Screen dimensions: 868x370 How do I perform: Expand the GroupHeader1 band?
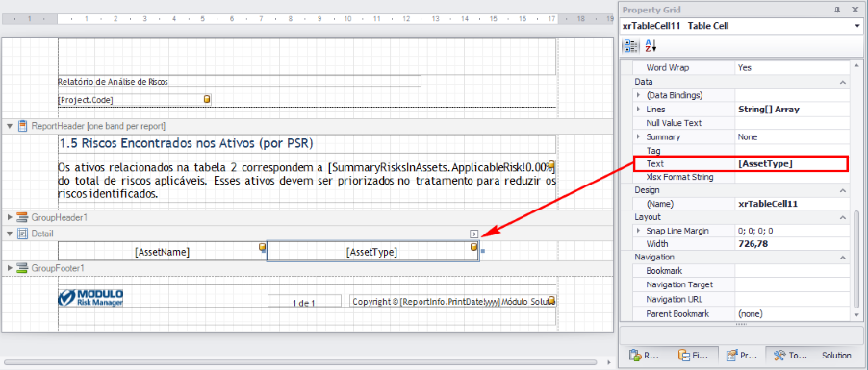9,217
